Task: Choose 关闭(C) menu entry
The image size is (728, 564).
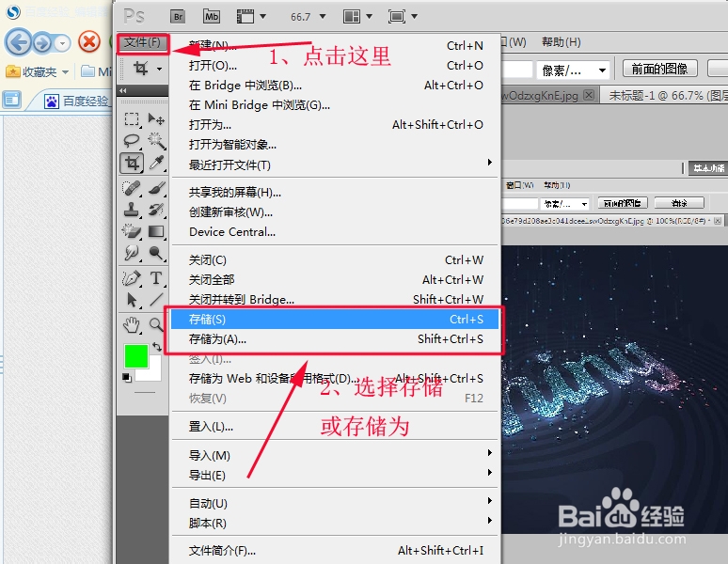Action: 334,259
